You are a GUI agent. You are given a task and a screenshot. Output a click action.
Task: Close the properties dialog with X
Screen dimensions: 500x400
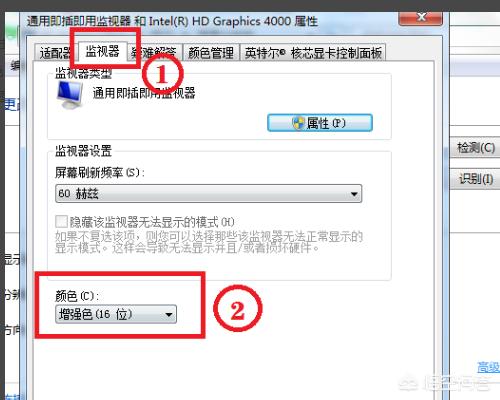(421, 17)
